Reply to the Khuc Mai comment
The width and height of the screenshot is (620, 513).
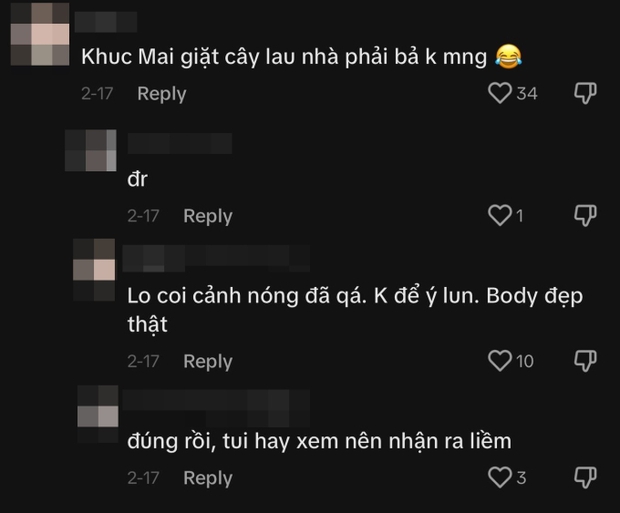(162, 94)
